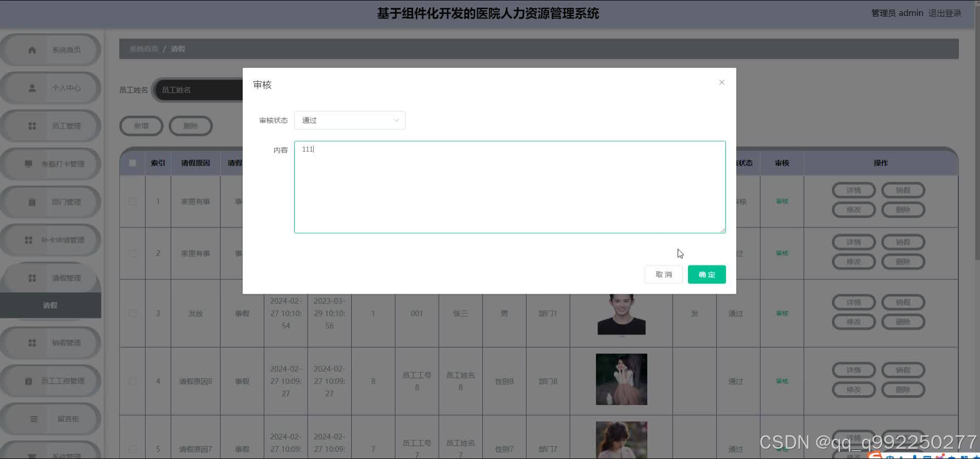Click 详情 button in row 1
Image resolution: width=980 pixels, height=459 pixels.
coord(854,190)
